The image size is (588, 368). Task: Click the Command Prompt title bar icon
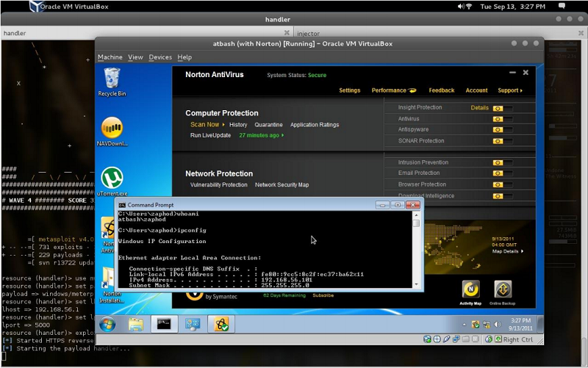[122, 205]
